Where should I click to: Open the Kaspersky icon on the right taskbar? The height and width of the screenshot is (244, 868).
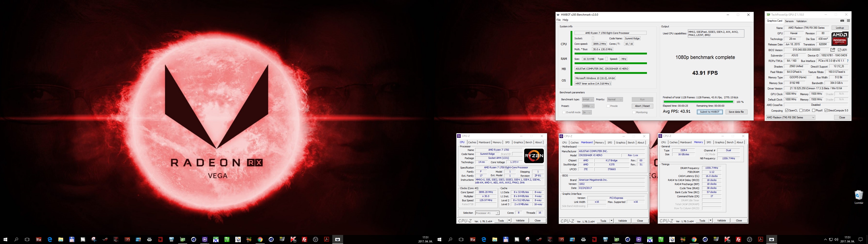727,239
